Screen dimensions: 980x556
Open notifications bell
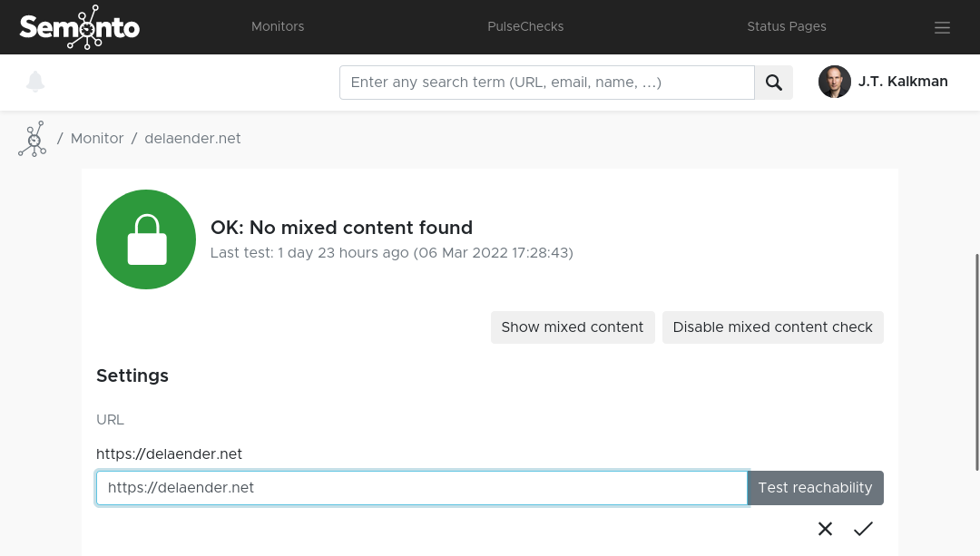click(x=35, y=82)
